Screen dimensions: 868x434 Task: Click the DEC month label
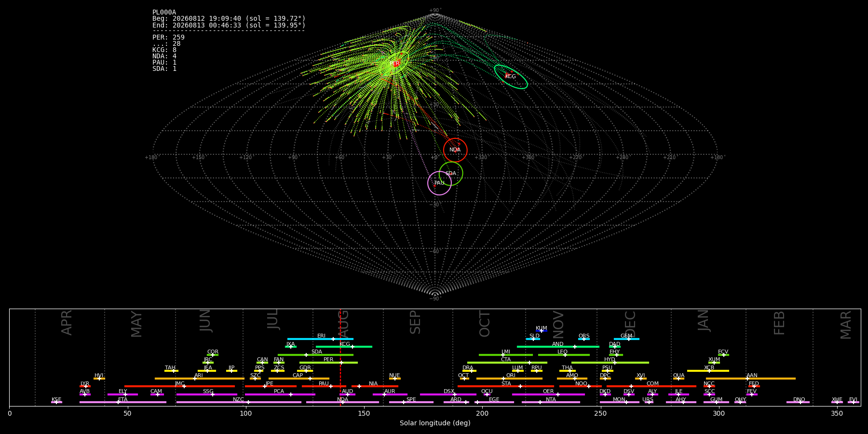[x=630, y=324]
